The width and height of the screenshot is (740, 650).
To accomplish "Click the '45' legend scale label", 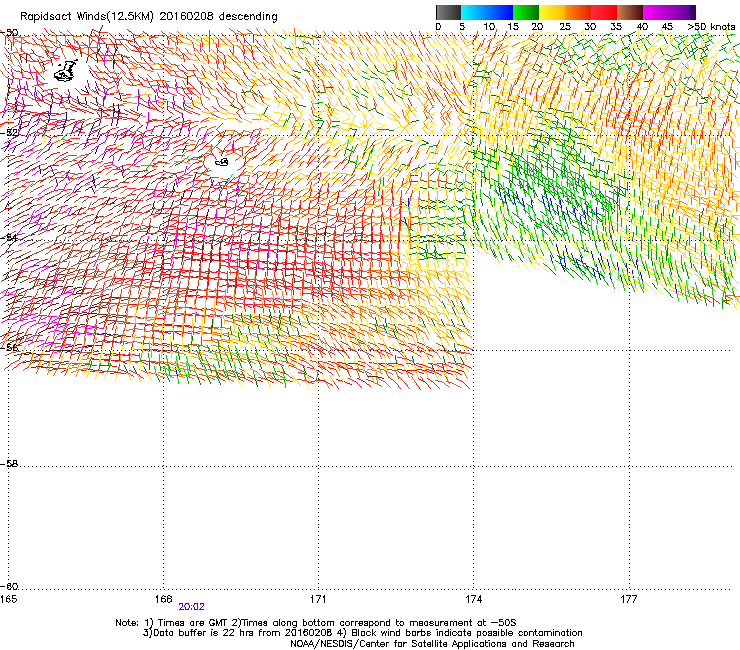I will point(667,27).
